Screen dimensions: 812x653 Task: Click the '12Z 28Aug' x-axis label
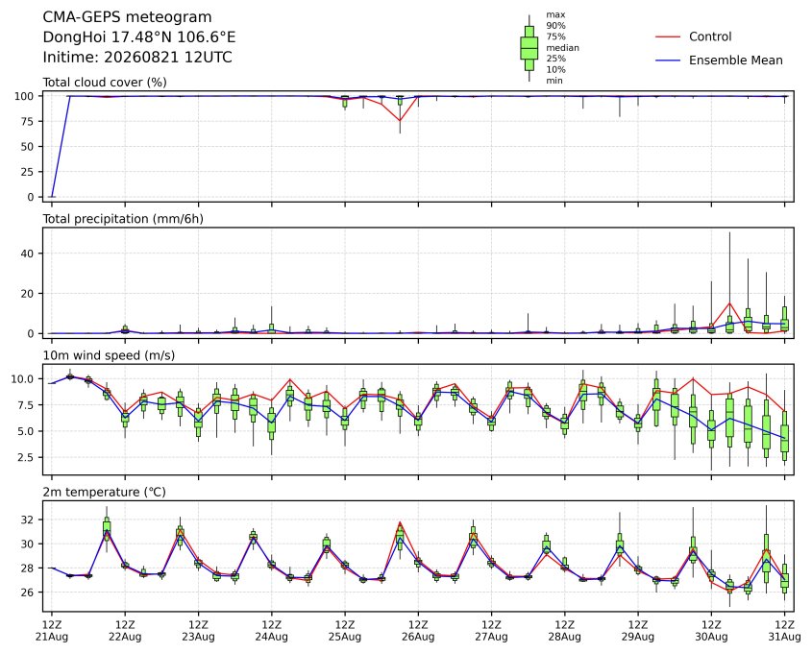(x=564, y=631)
